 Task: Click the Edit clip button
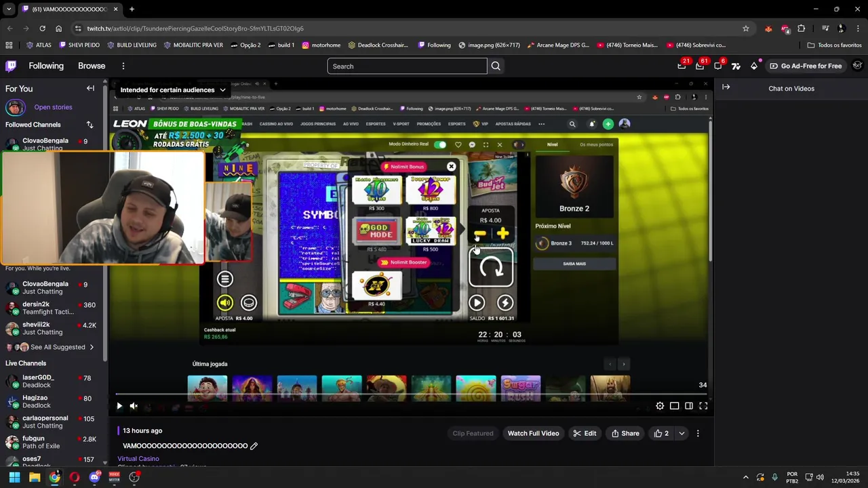click(x=584, y=433)
